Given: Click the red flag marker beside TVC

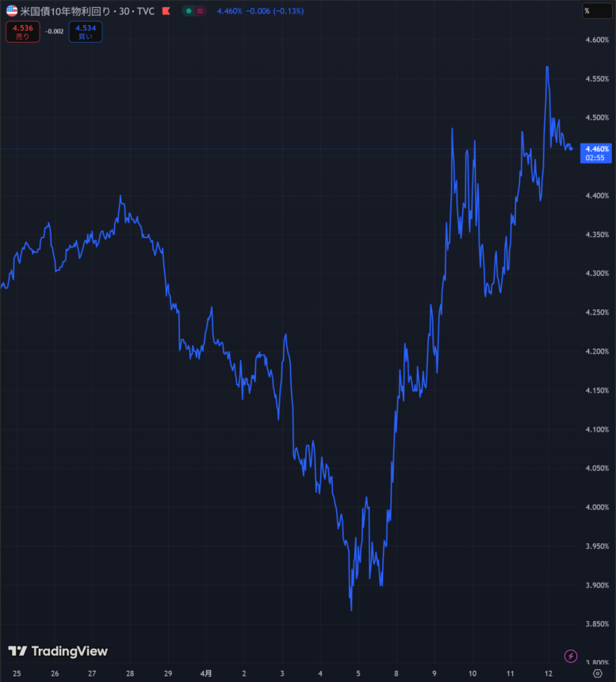Looking at the screenshot, I should pos(164,12).
